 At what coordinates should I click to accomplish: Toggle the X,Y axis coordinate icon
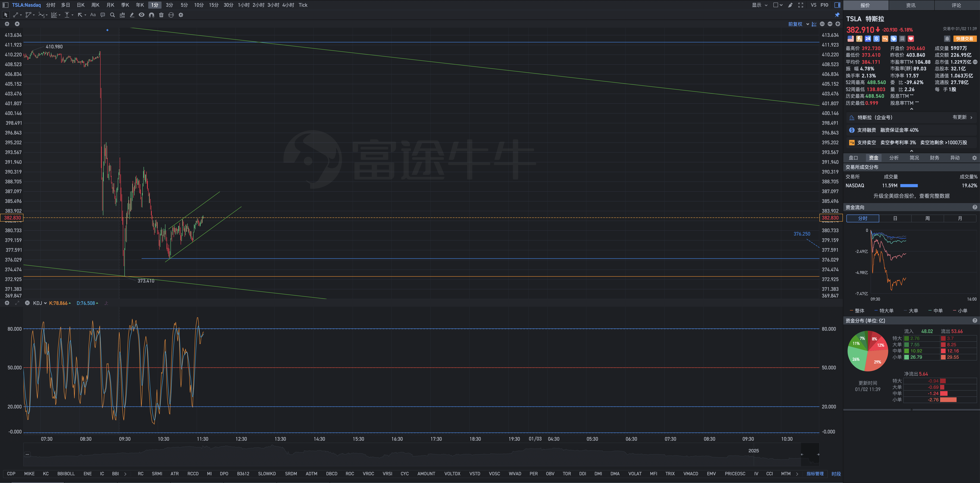pyautogui.click(x=814, y=24)
